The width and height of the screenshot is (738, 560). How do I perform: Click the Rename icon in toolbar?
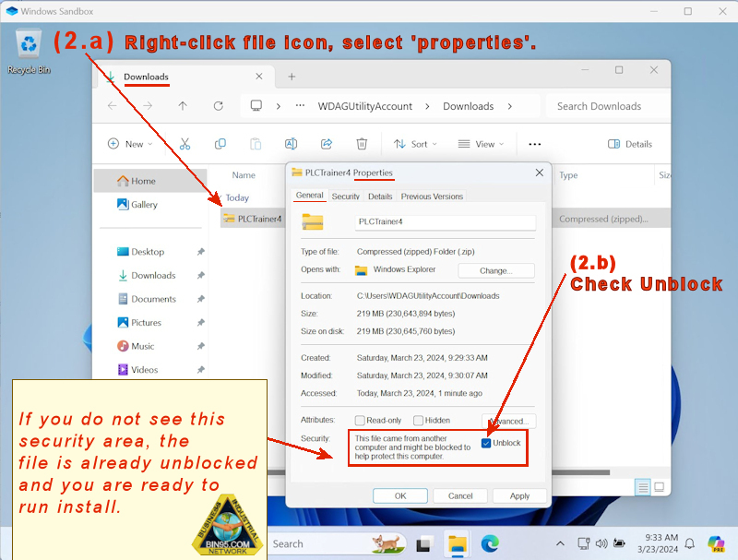[x=291, y=144]
